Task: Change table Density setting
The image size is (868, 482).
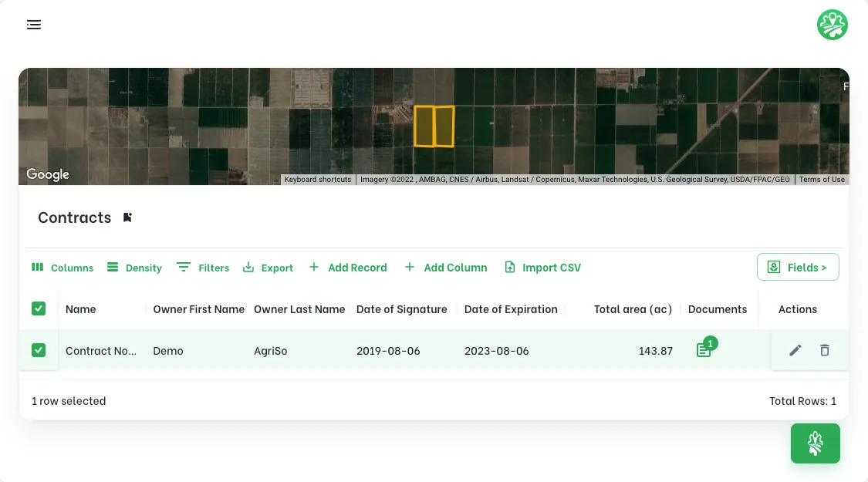Action: click(134, 268)
